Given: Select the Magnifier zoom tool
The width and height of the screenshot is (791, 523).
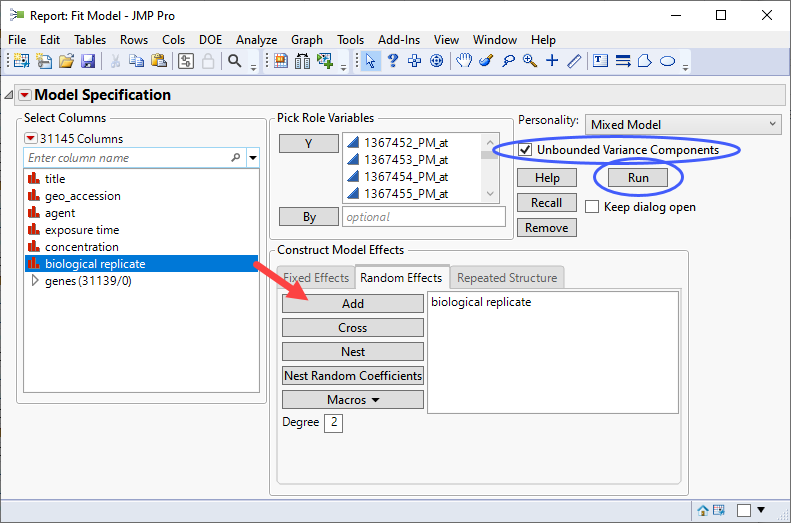Looking at the screenshot, I should 529,61.
